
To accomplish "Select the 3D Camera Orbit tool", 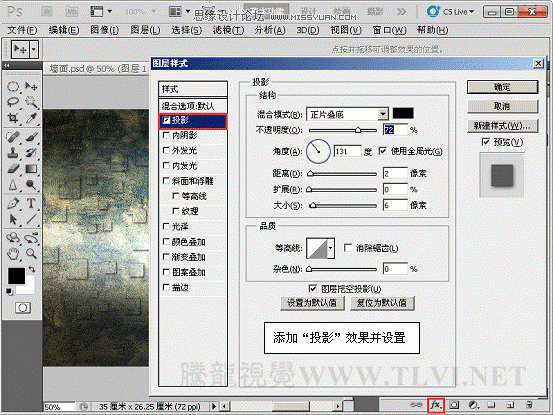I will coord(31,238).
